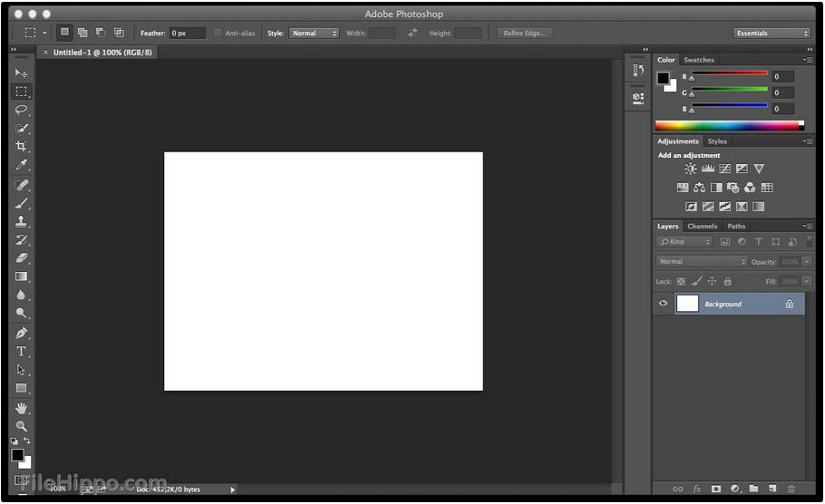
Task: Select the Quick Selection tool
Action: 21,128
